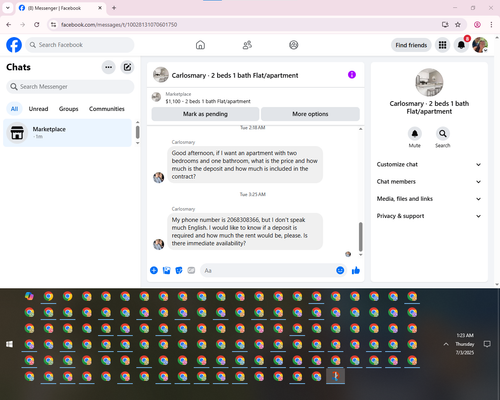Open Carlosmary's avatar beside phone number message

[x=158, y=244]
